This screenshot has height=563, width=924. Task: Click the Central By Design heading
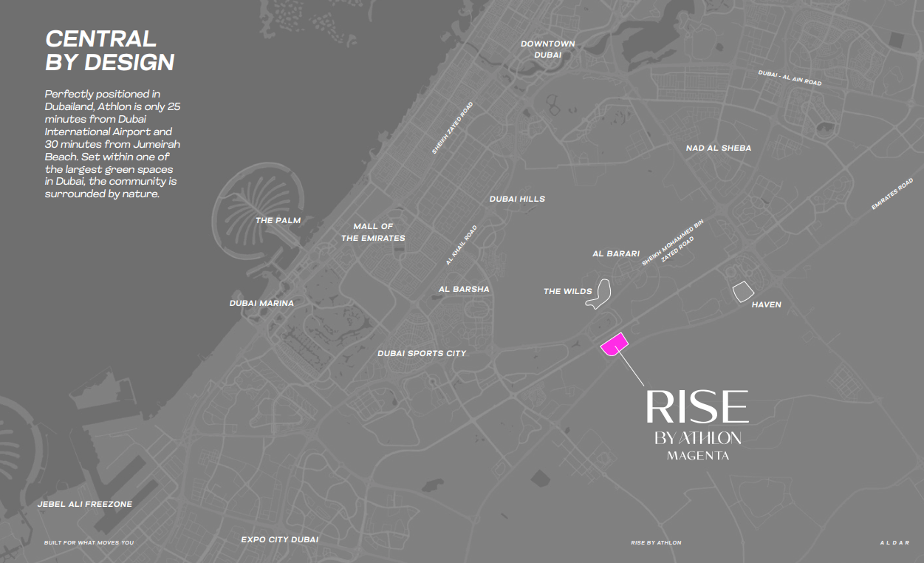pos(109,51)
